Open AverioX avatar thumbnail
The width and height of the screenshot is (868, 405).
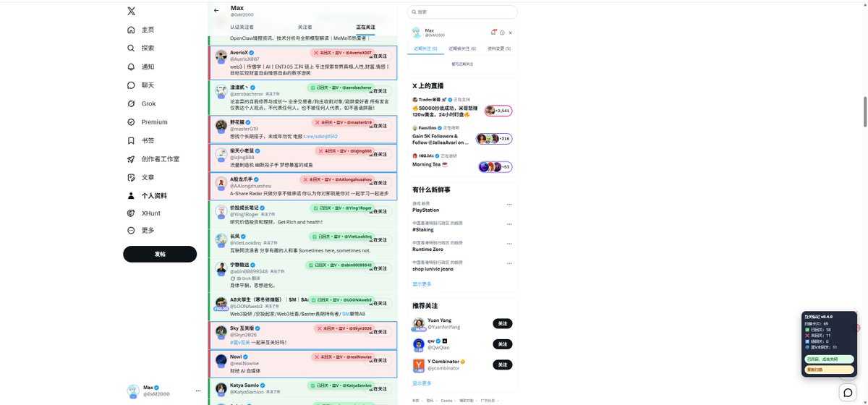pos(221,56)
